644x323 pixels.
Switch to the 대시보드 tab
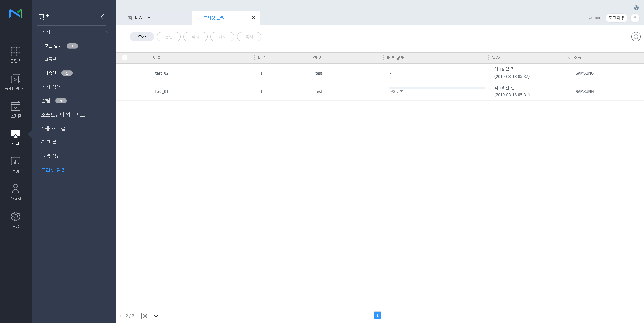point(143,18)
